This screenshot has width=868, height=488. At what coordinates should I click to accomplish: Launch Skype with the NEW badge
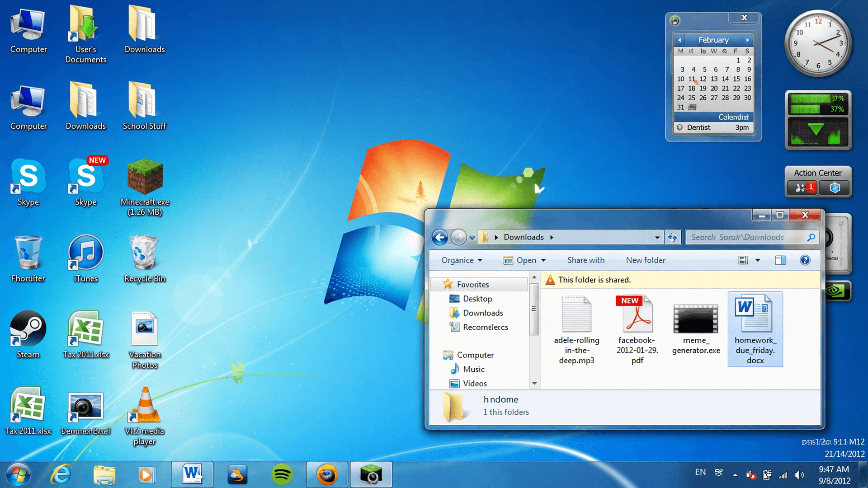pos(86,182)
